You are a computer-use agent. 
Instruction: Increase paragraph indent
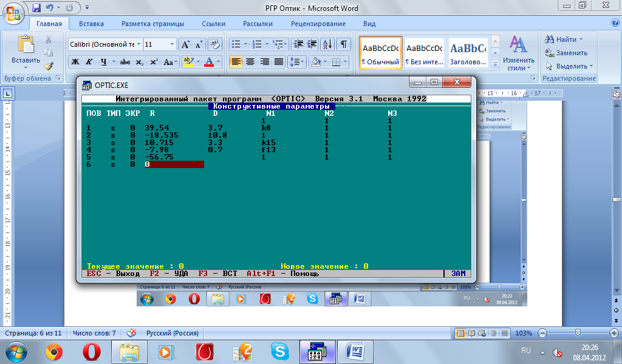tap(312, 44)
